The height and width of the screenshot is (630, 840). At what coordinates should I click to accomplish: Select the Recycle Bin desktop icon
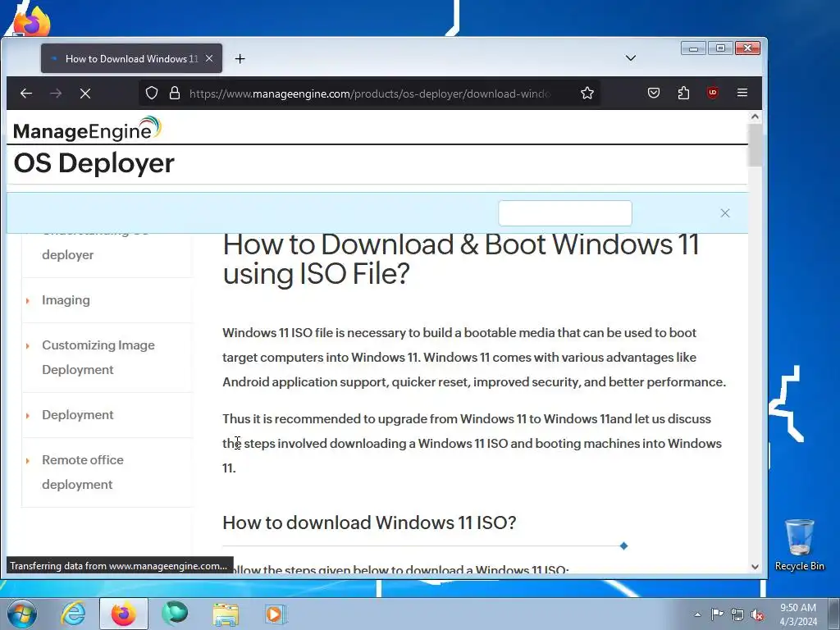799,545
